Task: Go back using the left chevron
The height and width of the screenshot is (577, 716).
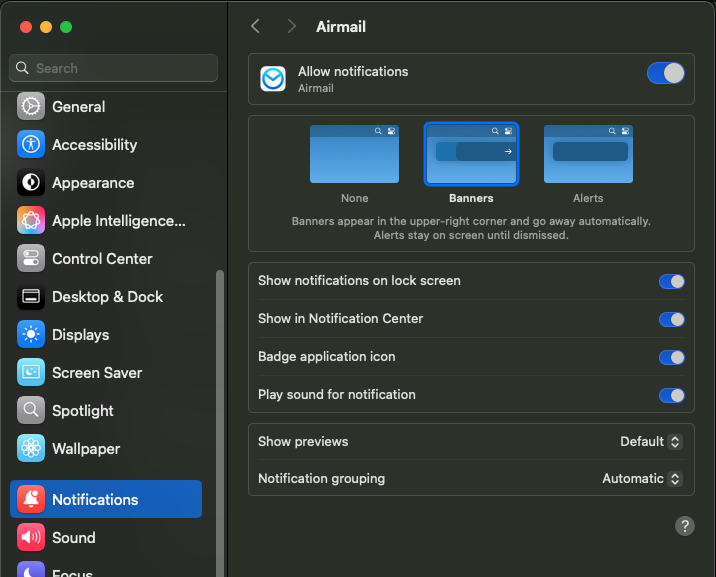Action: coord(256,27)
